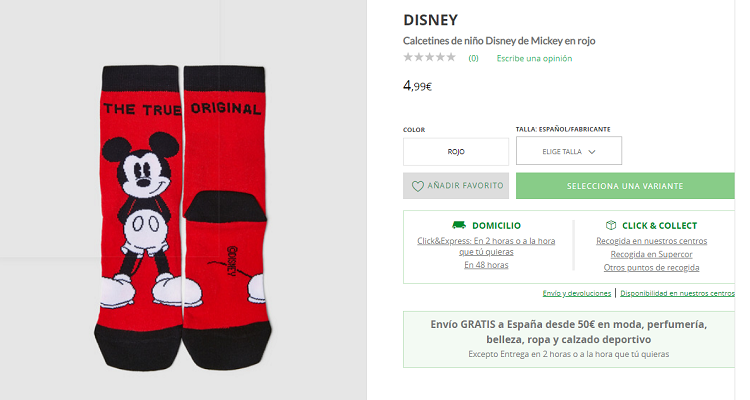This screenshot has height=400, width=750.
Task: Click the AÑADIR FAVORITO button
Action: coord(456,186)
